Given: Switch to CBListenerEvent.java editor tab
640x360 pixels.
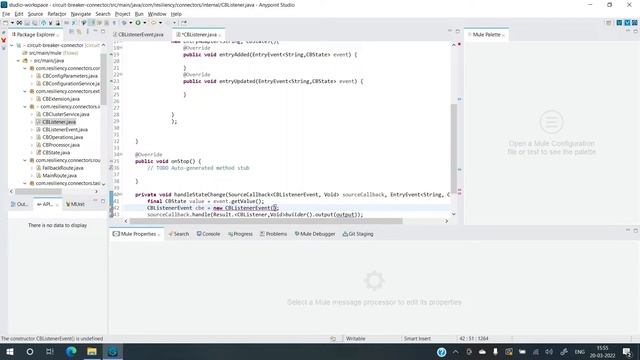Looking at the screenshot, I should point(138,35).
